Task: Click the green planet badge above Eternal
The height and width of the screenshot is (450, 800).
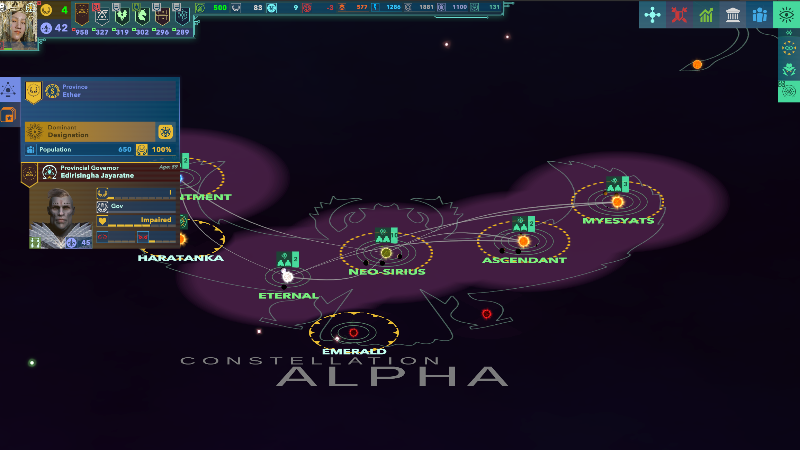Action: tap(288, 259)
